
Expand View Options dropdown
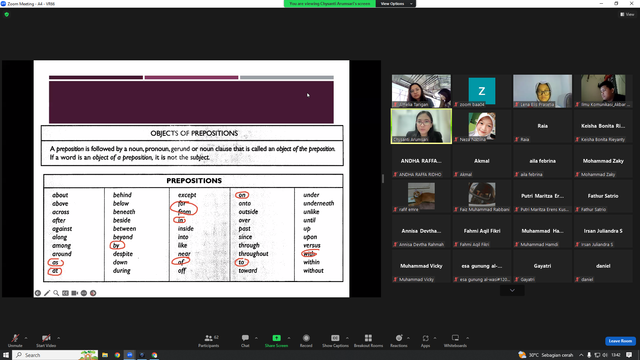pos(396,4)
